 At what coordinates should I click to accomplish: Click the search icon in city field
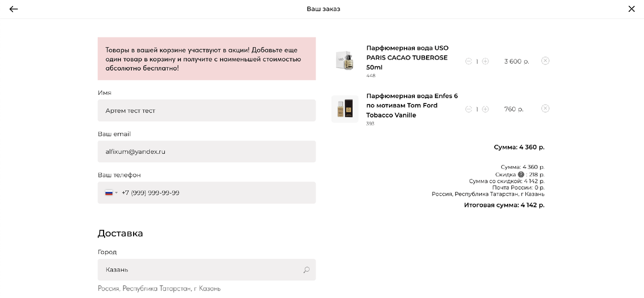(306, 270)
